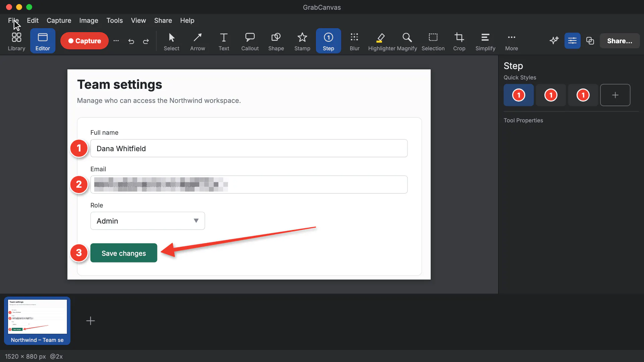This screenshot has height=362, width=644.
Task: Open the View menu
Action: (138, 20)
